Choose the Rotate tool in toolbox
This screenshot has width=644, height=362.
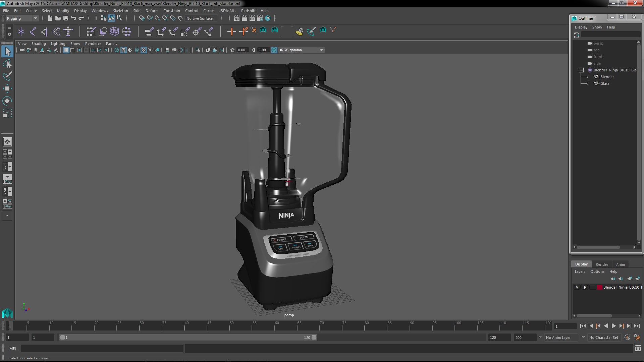7,101
